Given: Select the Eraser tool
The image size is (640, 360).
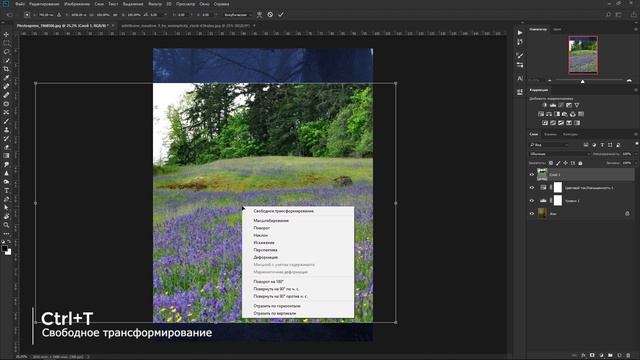Looking at the screenshot, I should pos(6,147).
